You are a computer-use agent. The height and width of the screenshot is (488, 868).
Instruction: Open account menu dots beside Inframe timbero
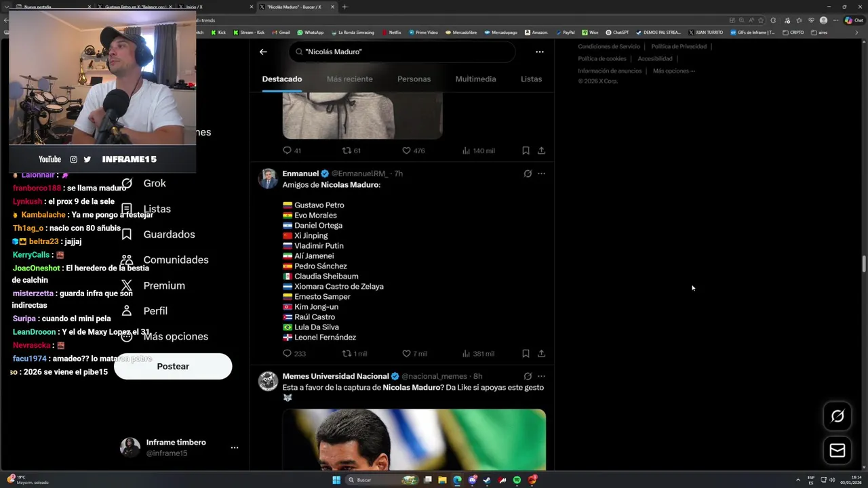235,447
